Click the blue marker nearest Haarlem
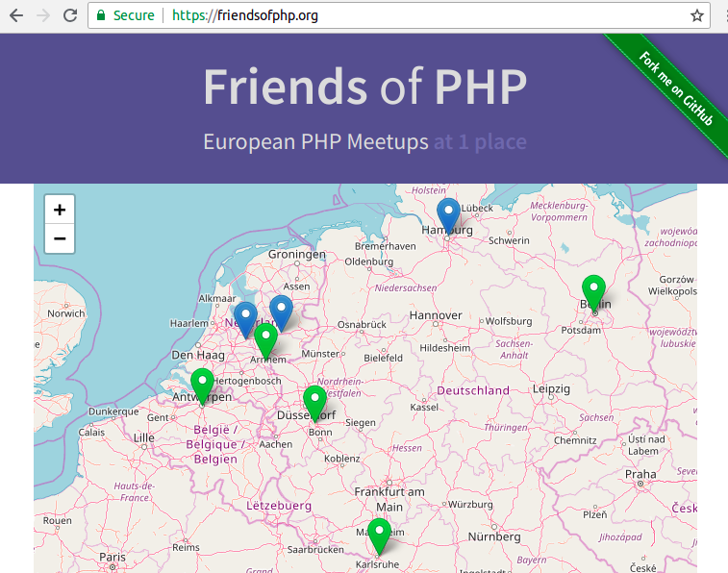Image resolution: width=728 pixels, height=573 pixels. tap(245, 320)
